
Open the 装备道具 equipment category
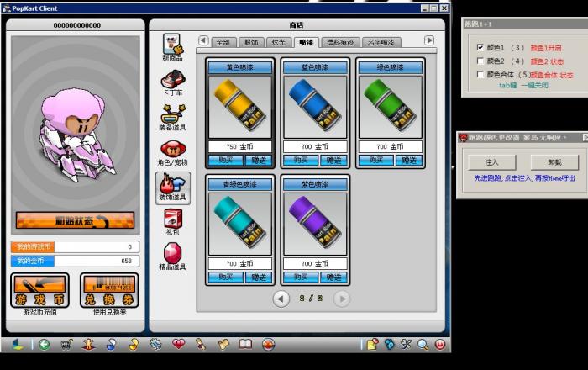(172, 118)
